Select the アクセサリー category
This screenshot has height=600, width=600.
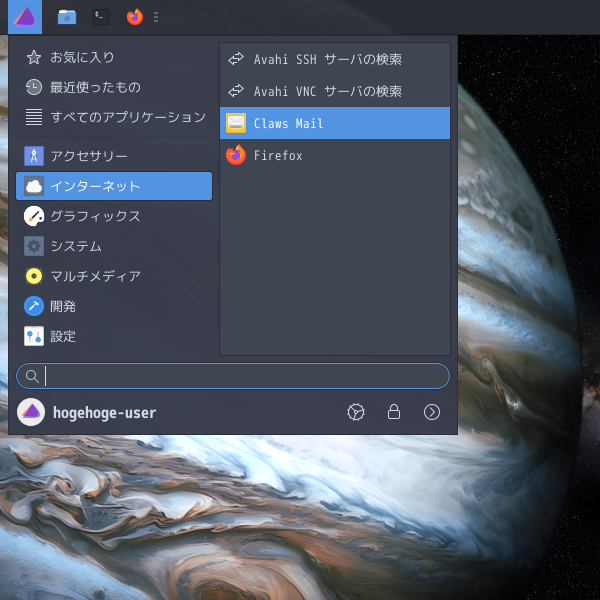pyautogui.click(x=114, y=156)
